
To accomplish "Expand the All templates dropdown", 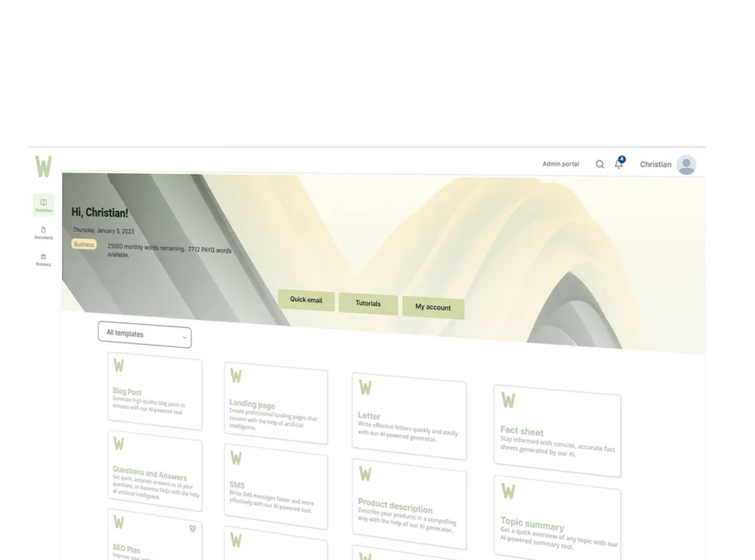I will tap(145, 335).
